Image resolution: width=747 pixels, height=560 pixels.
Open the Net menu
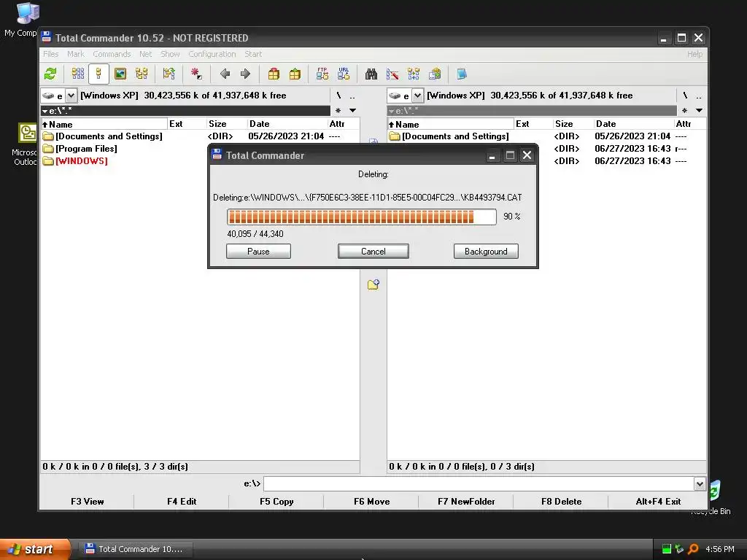pyautogui.click(x=145, y=54)
